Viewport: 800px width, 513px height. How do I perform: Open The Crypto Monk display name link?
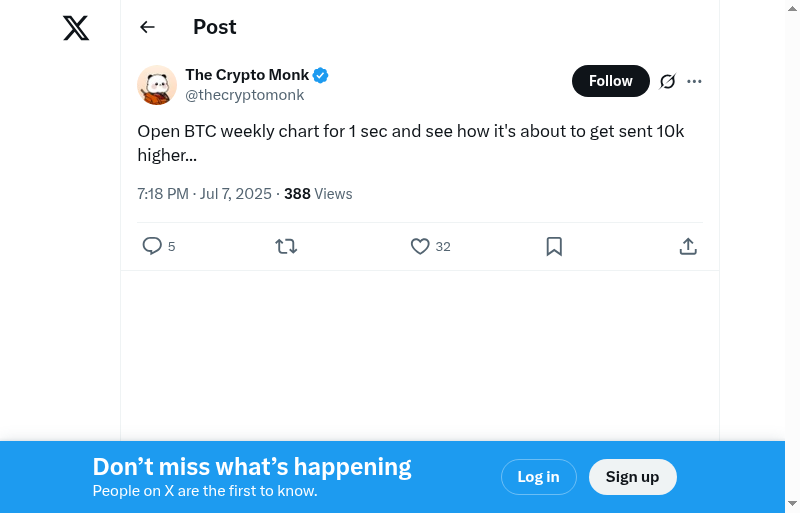click(x=247, y=75)
